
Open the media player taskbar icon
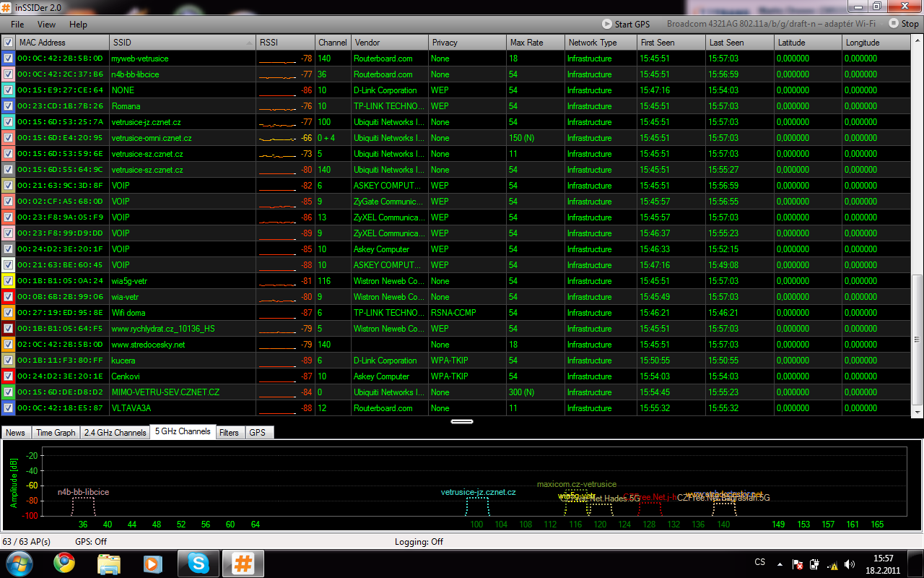tap(152, 562)
